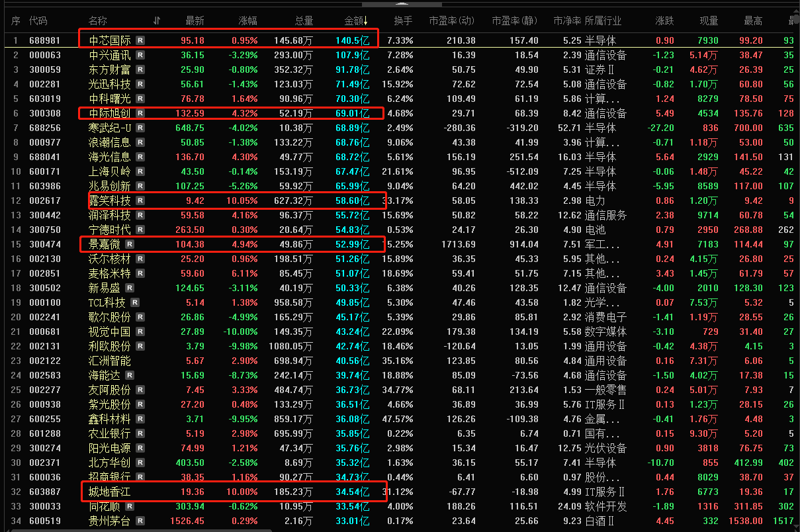Click the R badge beside 歌尔股份
This screenshot has width=800, height=532.
pyautogui.click(x=140, y=317)
